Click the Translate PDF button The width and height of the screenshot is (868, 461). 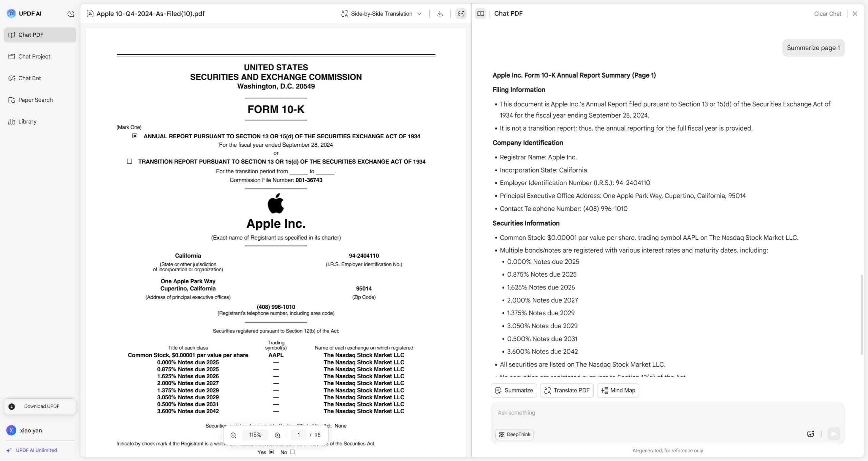[x=567, y=390]
